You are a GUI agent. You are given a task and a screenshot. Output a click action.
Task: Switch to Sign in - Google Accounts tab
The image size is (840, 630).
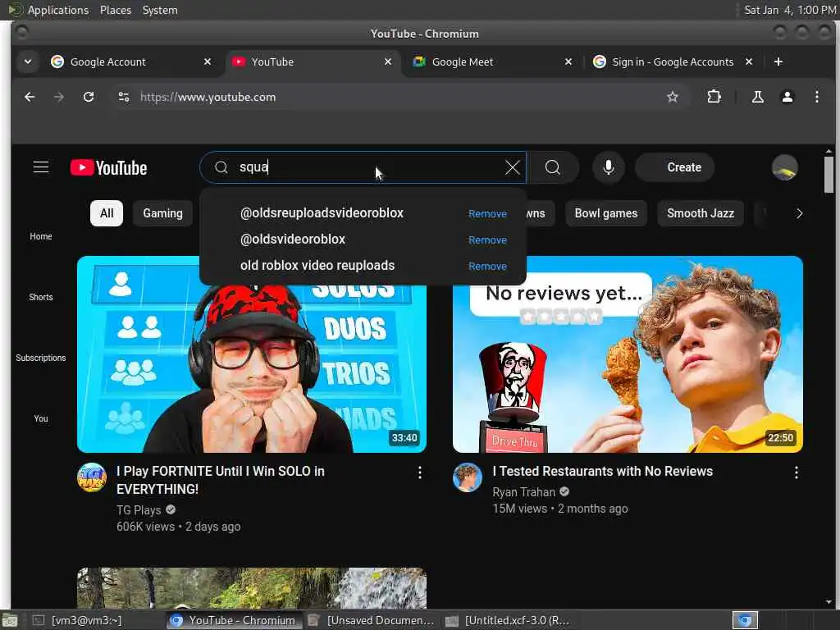pyautogui.click(x=673, y=62)
